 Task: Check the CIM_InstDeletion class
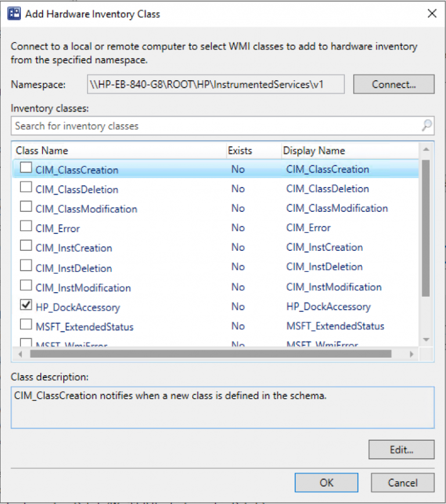click(26, 265)
